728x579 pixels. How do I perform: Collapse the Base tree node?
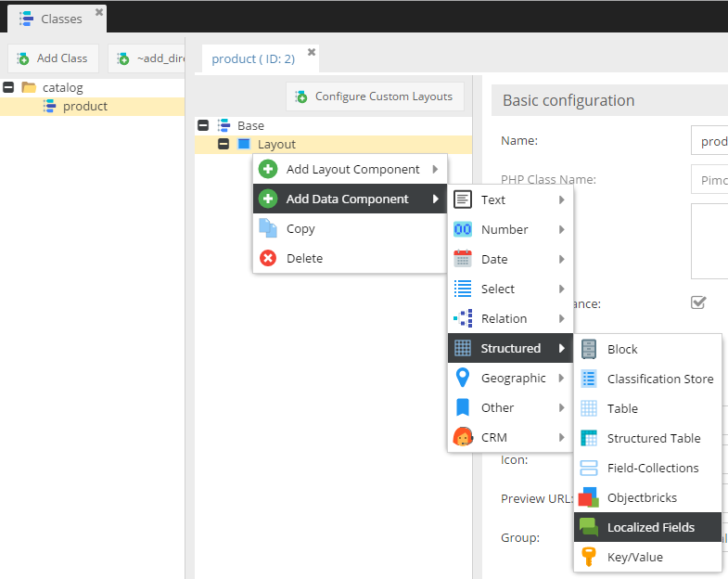pos(203,125)
